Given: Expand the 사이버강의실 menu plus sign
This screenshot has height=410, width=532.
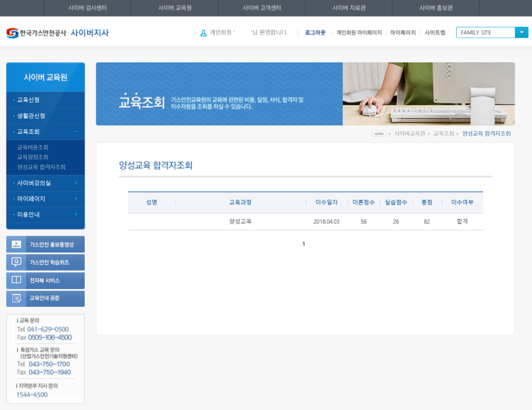Looking at the screenshot, I should pos(76,183).
